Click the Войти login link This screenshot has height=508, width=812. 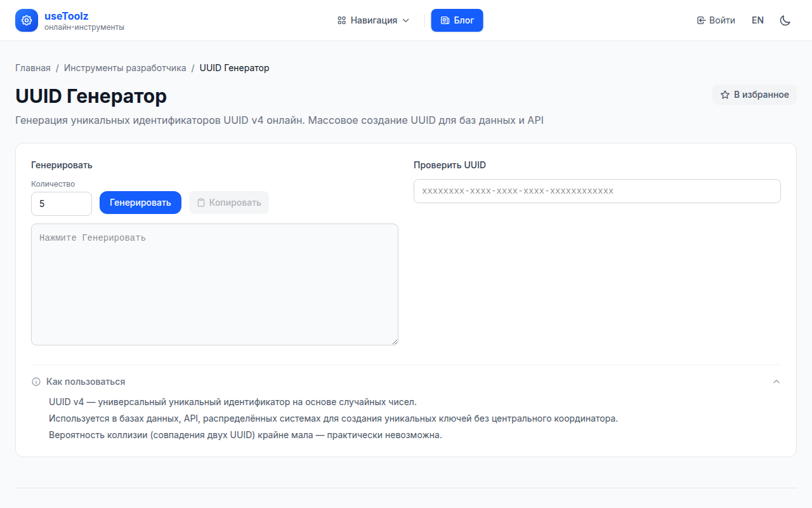pyautogui.click(x=716, y=20)
